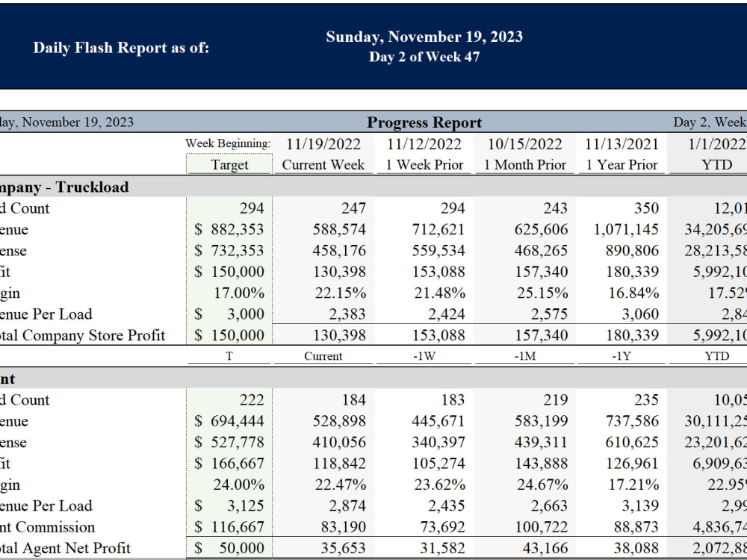Select Truckload revenue 625,606 one month prior
747x560 pixels.
[541, 229]
